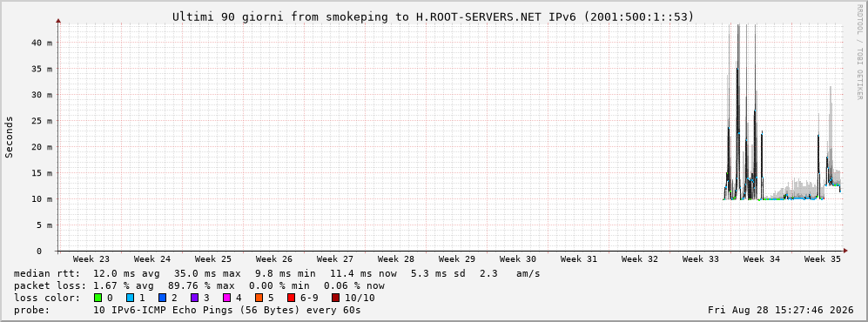Click the graph title mentioning H.ROOT-SERVERS.NET
The image size is (868, 322).
[x=433, y=17]
